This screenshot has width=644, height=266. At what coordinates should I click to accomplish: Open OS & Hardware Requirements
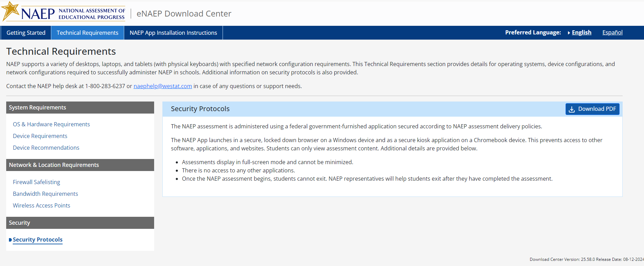[x=51, y=124]
